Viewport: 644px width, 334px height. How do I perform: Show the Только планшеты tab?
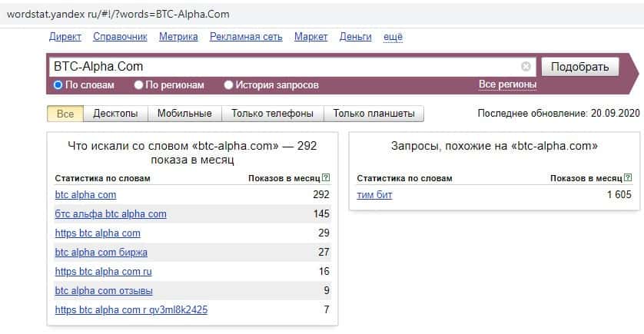(373, 114)
